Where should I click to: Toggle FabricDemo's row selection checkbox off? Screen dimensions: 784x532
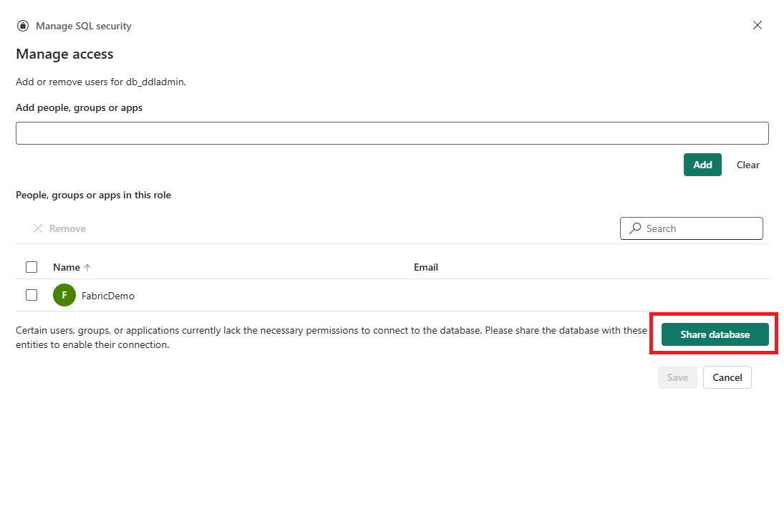click(32, 294)
